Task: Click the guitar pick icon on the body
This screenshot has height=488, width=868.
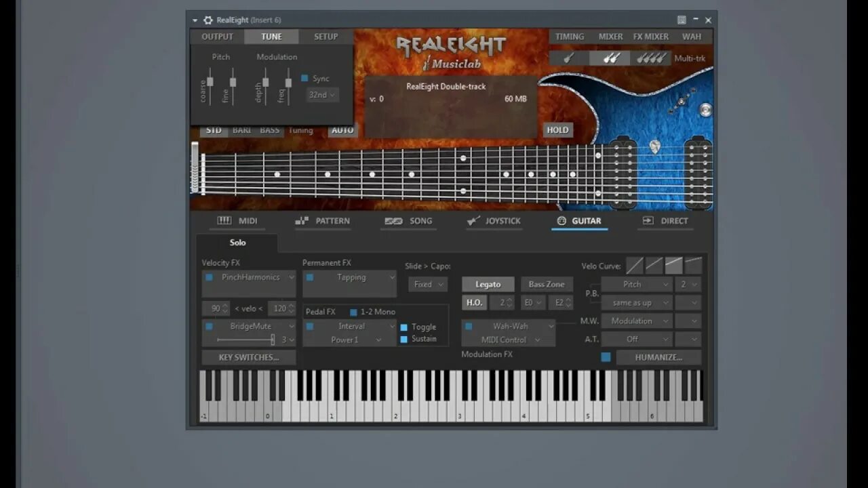Action: tap(655, 146)
